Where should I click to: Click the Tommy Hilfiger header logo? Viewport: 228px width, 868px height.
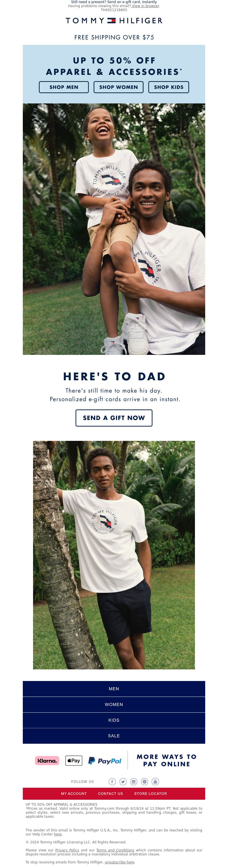114,21
